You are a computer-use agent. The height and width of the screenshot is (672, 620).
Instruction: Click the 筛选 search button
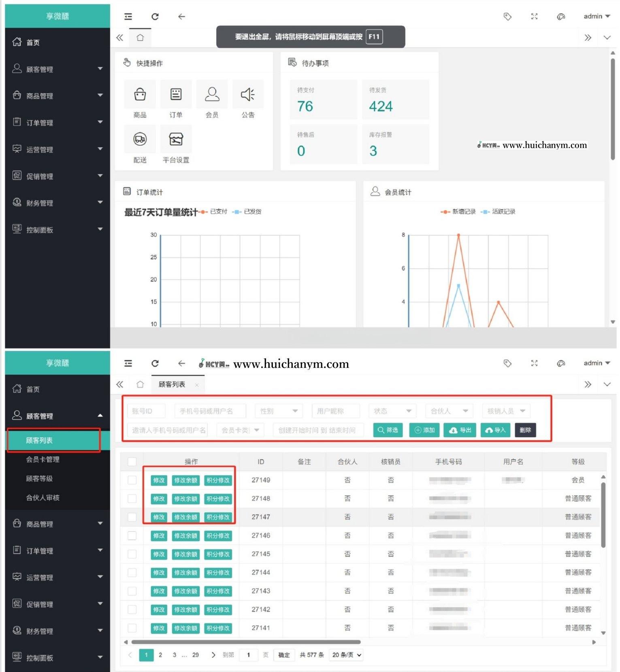(388, 430)
